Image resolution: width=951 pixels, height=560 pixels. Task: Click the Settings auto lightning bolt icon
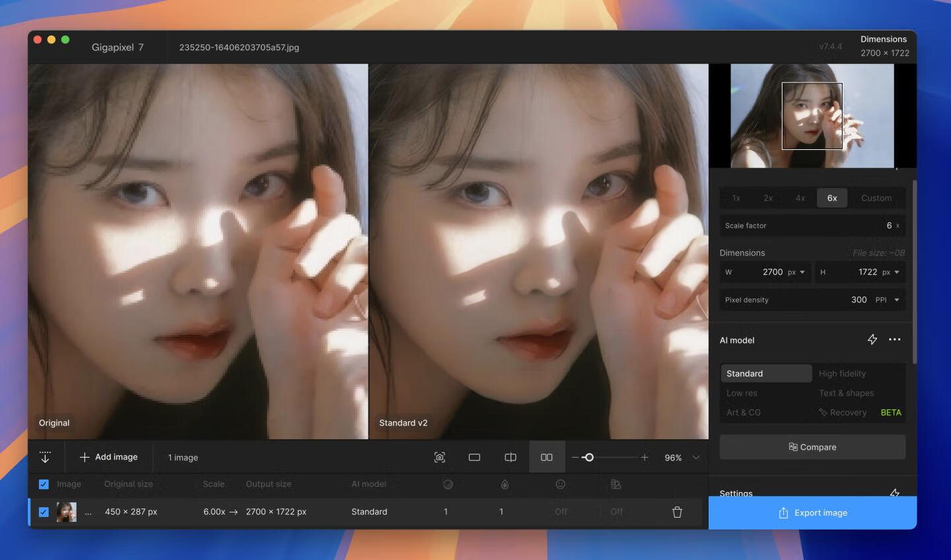(895, 493)
